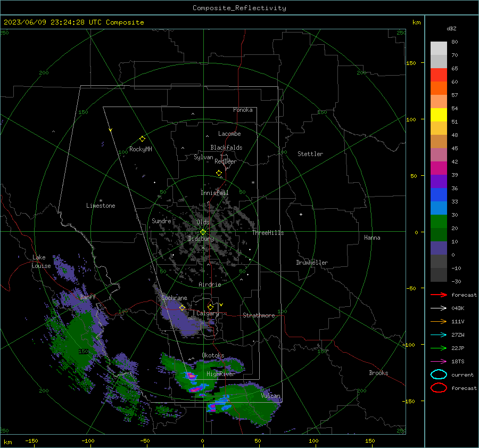
Task: Click the yellow diamond marker below RedDeer
Action: (219, 173)
